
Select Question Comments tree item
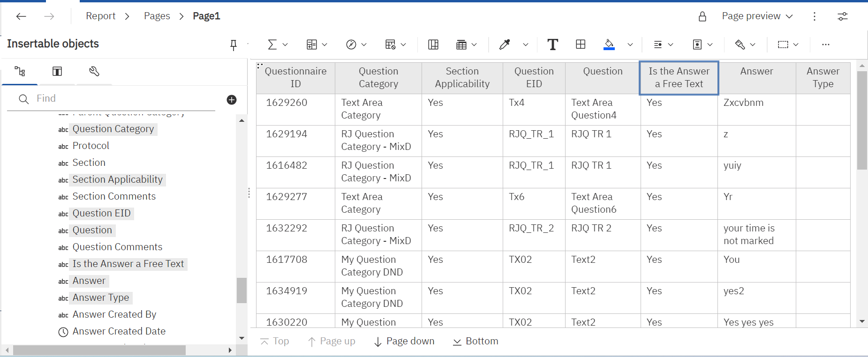click(117, 247)
